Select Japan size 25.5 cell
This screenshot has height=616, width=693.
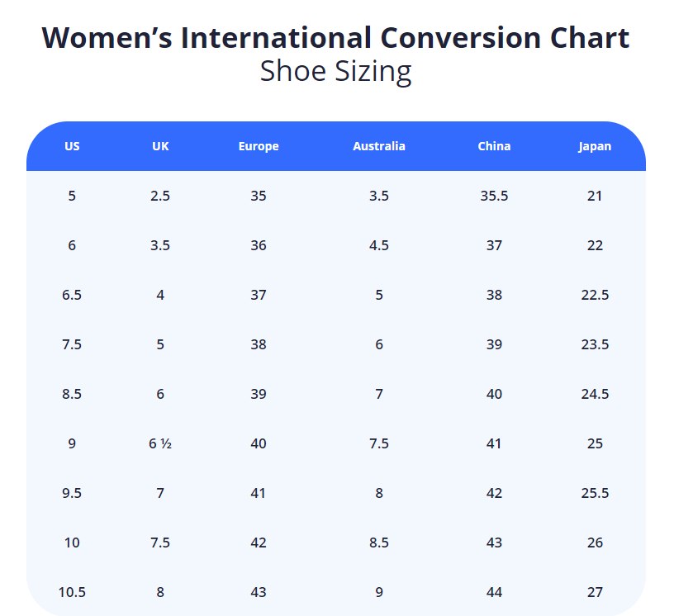pyautogui.click(x=595, y=493)
